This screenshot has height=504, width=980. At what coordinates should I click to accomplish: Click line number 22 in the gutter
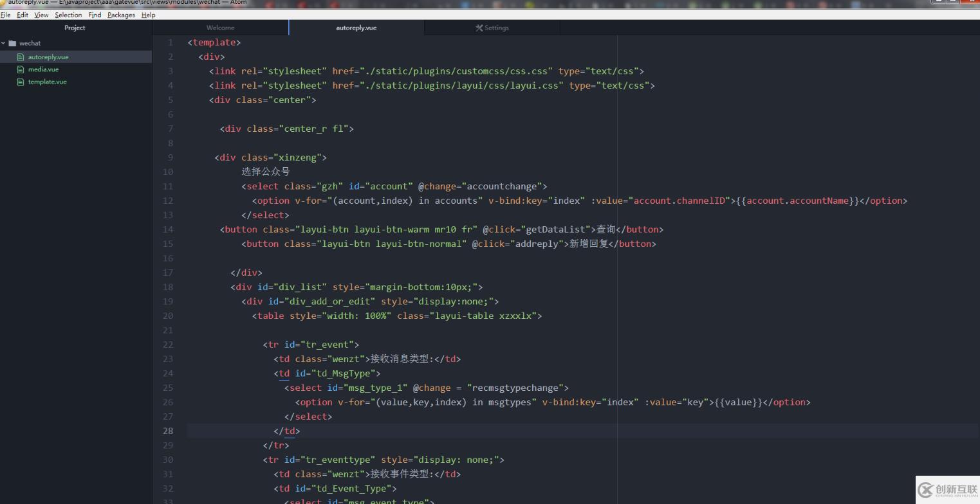point(168,345)
